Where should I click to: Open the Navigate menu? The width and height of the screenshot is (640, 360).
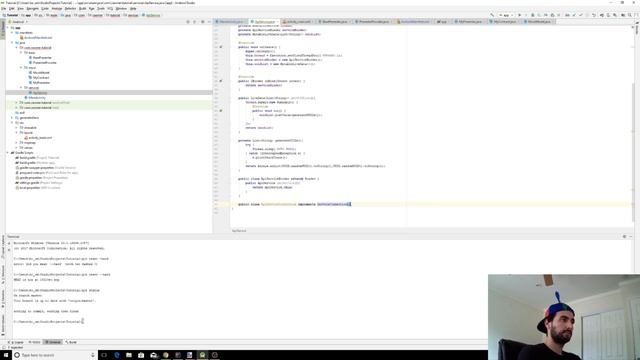(x=32, y=9)
